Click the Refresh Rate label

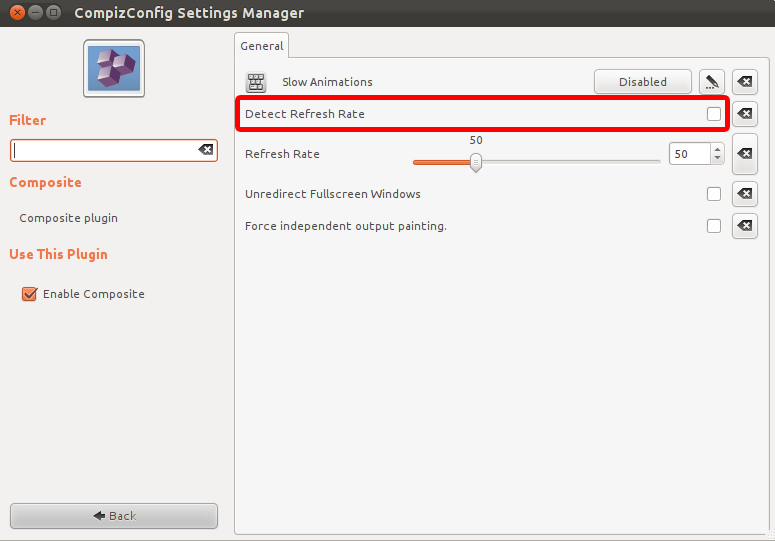(x=282, y=154)
